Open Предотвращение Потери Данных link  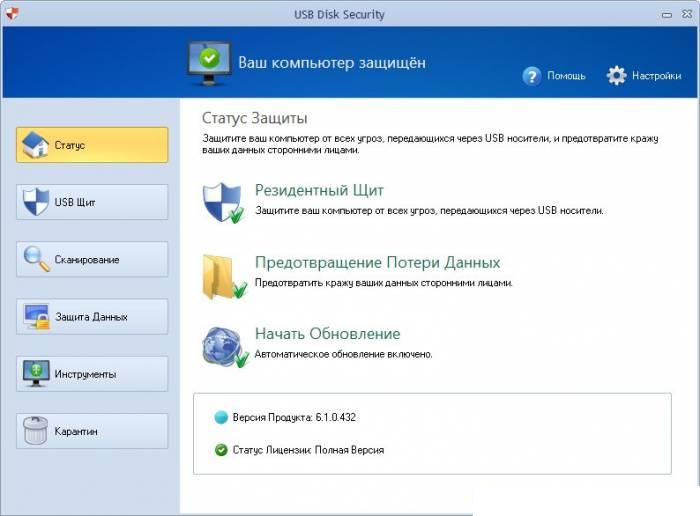click(x=377, y=263)
